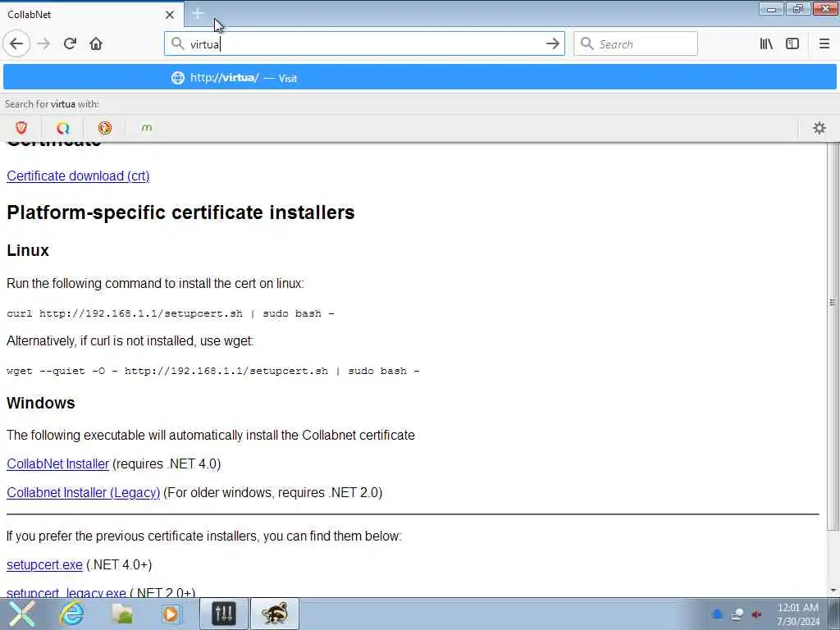840x630 pixels.
Task: Search with the multicolor ring engine icon
Action: (63, 127)
